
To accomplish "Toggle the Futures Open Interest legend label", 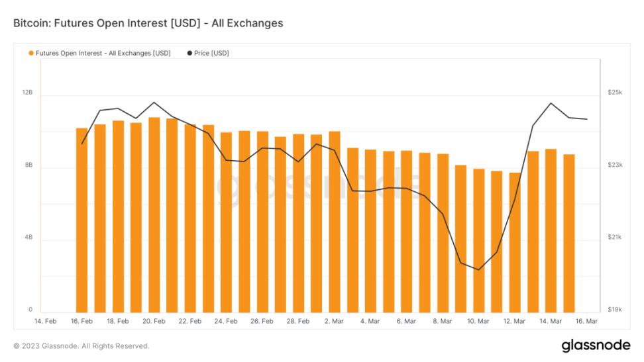I will [x=103, y=53].
